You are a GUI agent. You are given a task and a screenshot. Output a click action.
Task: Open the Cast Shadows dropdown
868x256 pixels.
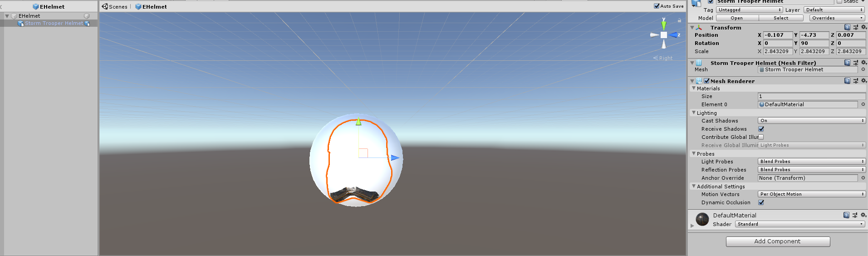tap(812, 121)
